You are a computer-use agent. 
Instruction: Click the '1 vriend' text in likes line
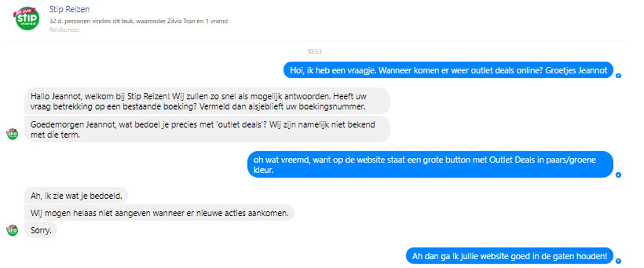219,21
